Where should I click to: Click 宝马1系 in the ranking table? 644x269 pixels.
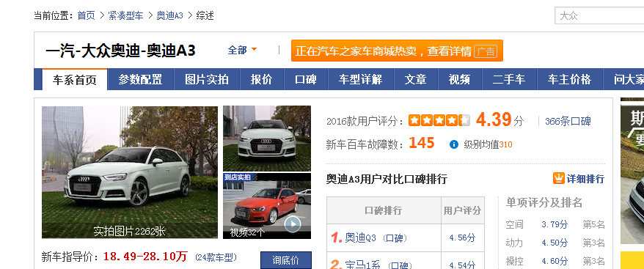point(362,266)
